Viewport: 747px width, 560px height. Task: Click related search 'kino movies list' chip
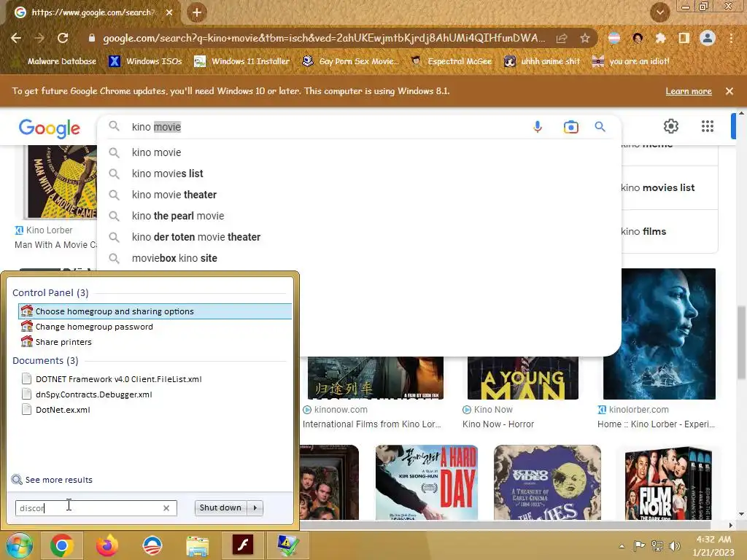point(668,187)
